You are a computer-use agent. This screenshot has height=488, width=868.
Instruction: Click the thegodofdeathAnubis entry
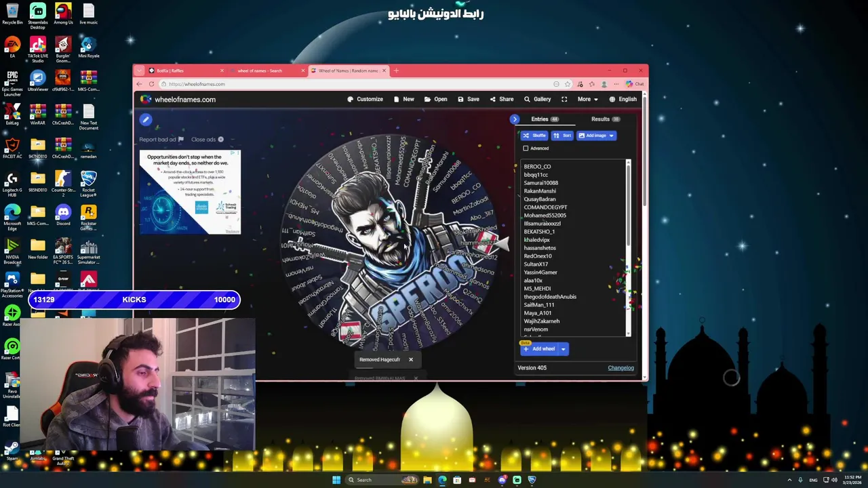click(x=550, y=297)
